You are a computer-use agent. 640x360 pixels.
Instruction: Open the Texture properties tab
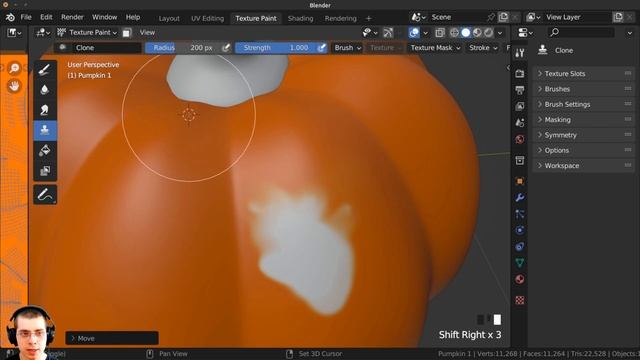(x=520, y=300)
